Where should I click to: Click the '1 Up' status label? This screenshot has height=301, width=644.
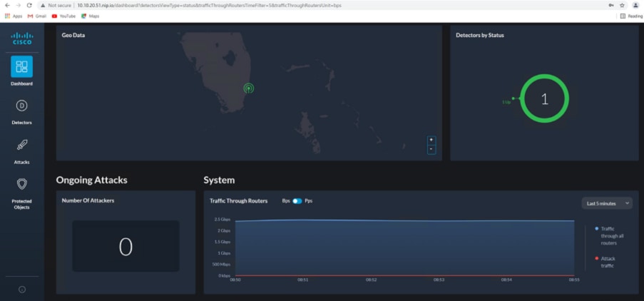coord(506,102)
